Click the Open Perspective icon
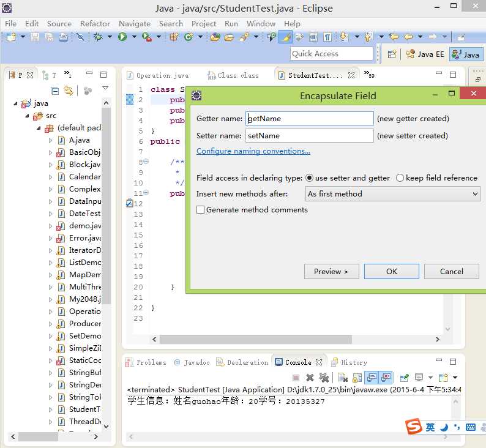The image size is (486, 448). click(x=392, y=54)
